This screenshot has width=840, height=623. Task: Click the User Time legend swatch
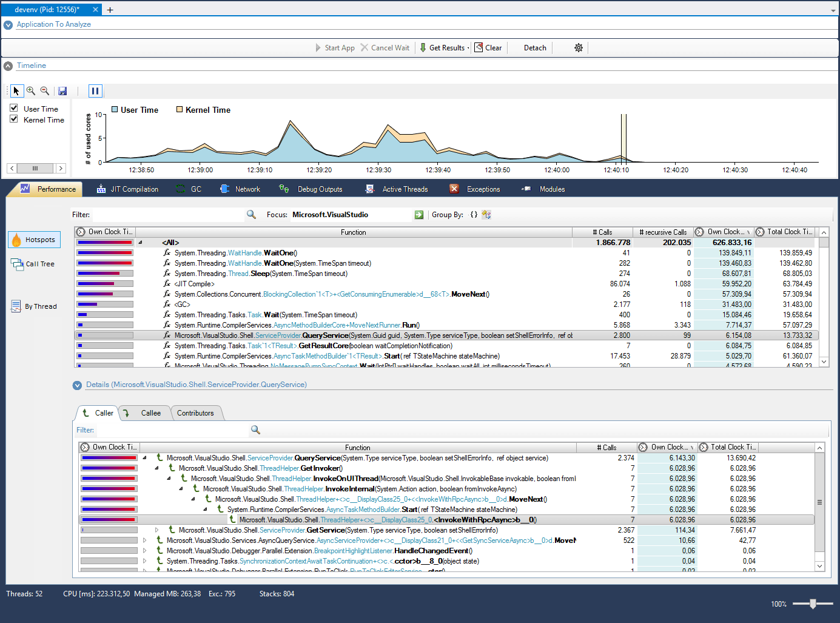point(115,110)
